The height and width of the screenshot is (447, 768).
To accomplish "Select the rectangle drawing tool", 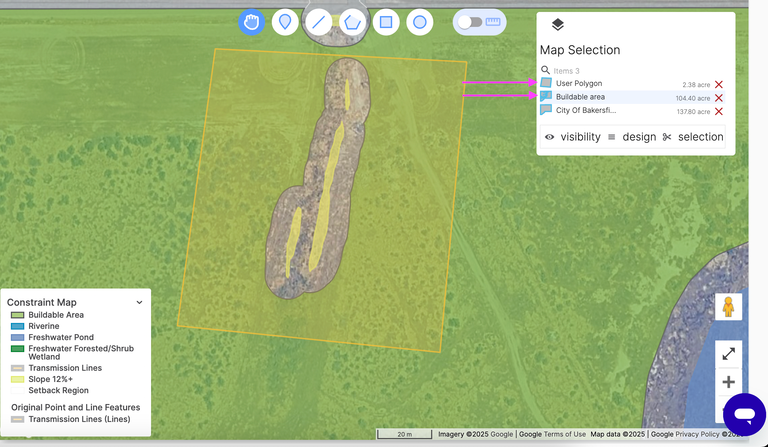I will [386, 22].
